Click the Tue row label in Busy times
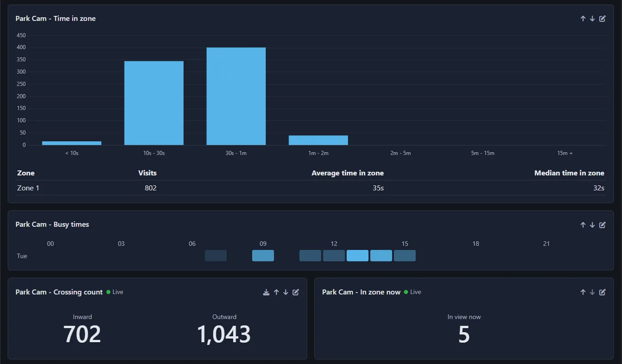The image size is (622, 364). click(22, 256)
